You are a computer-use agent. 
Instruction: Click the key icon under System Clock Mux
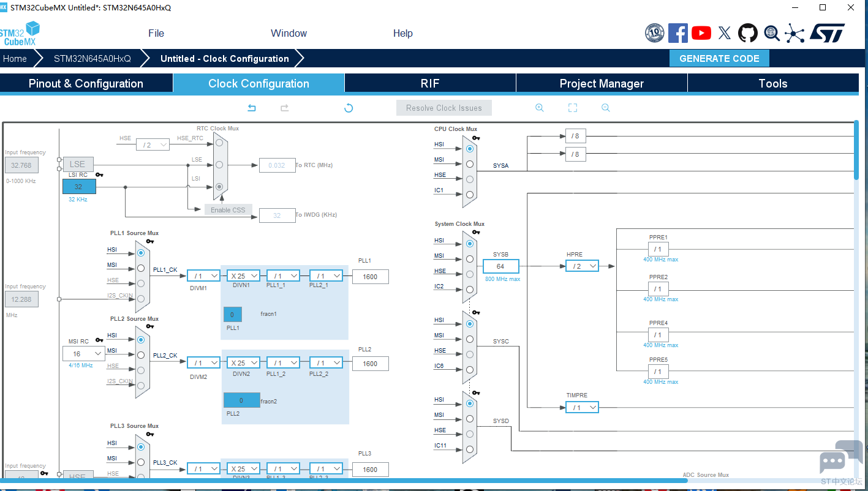[476, 233]
